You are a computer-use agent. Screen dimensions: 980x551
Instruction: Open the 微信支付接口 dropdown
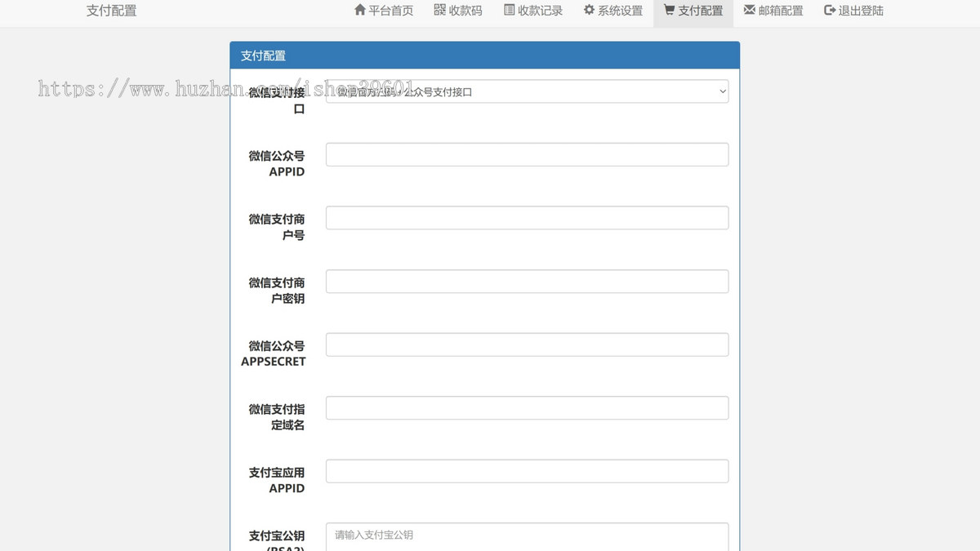pos(528,91)
